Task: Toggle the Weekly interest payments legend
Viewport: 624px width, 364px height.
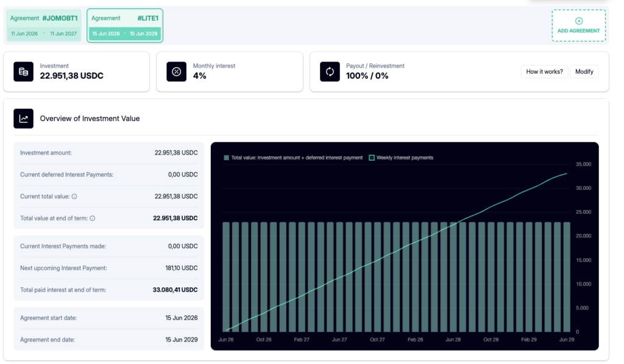Action: click(x=401, y=158)
